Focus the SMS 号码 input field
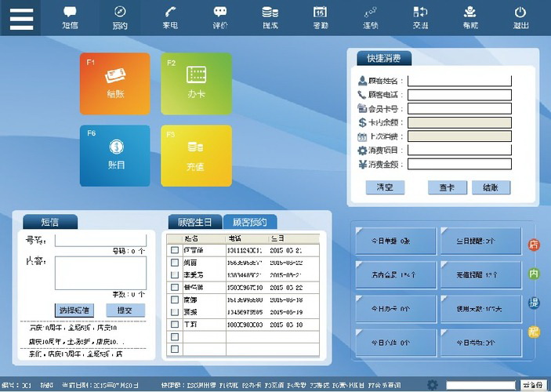The image size is (551, 392). tap(100, 241)
